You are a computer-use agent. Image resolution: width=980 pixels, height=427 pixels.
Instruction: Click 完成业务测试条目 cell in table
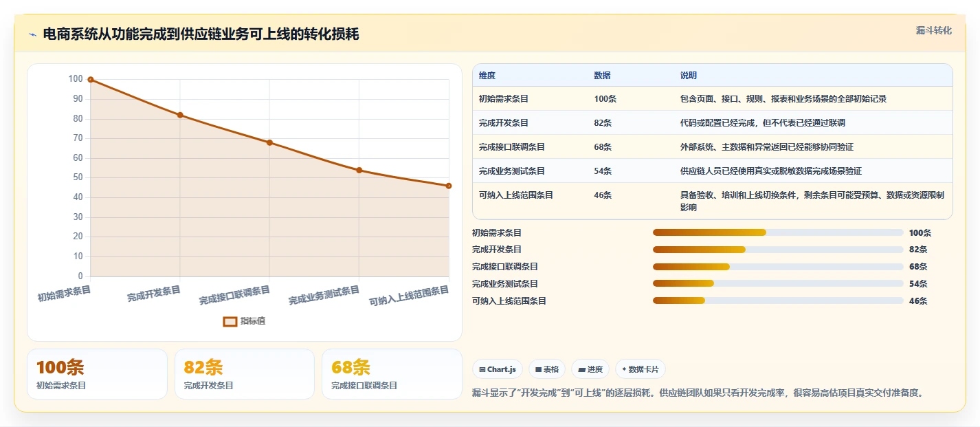(x=512, y=171)
